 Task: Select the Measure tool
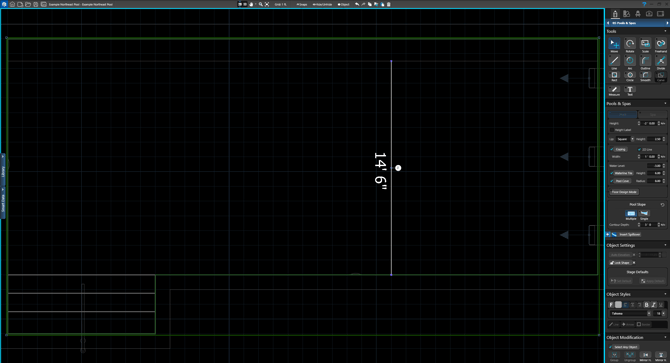coord(614,90)
